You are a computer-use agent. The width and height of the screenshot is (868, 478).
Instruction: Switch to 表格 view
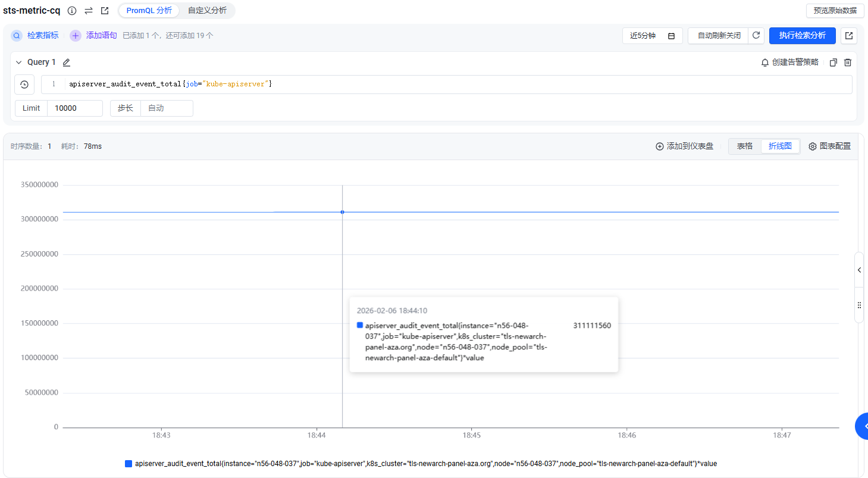point(745,146)
